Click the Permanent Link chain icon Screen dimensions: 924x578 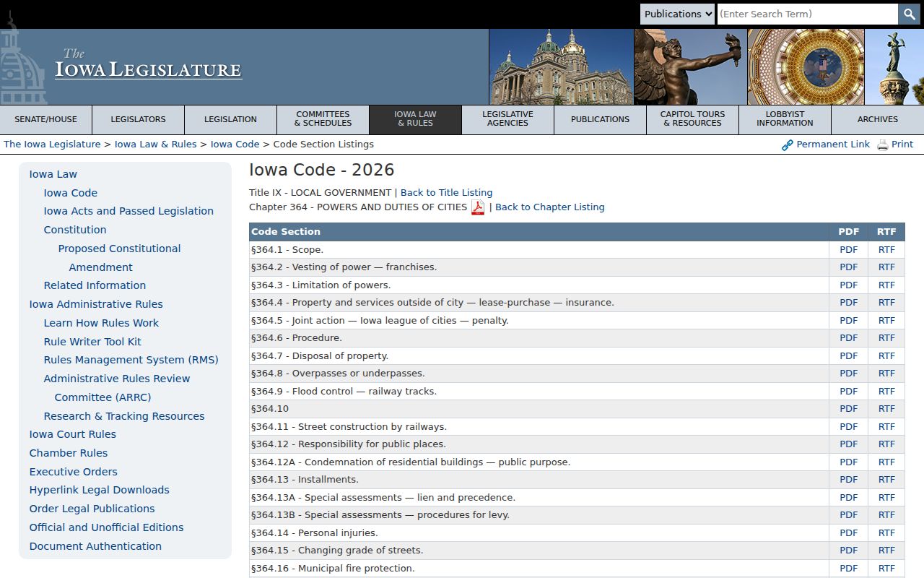tap(788, 145)
